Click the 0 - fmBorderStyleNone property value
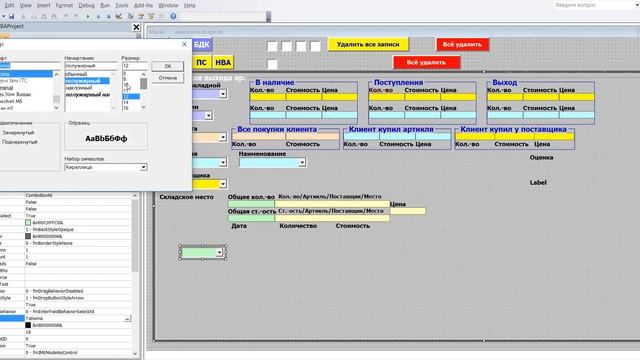 (x=78, y=243)
